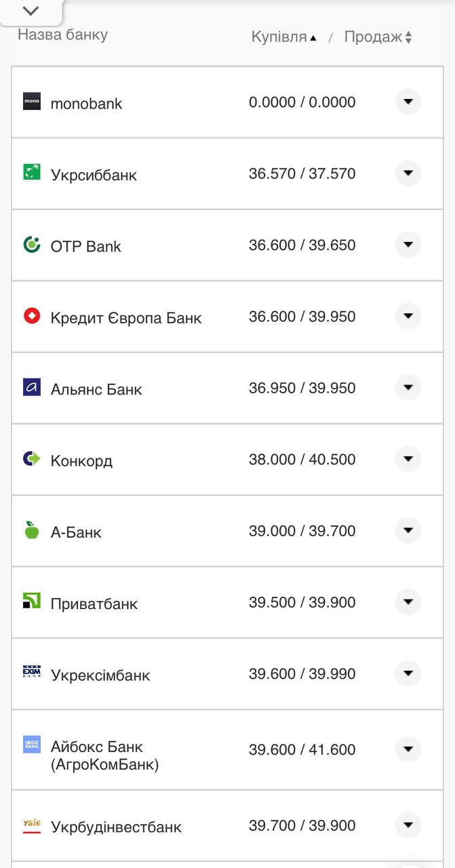This screenshot has height=868, width=455.
Task: Click the А-Банк green apple icon
Action: (x=32, y=530)
